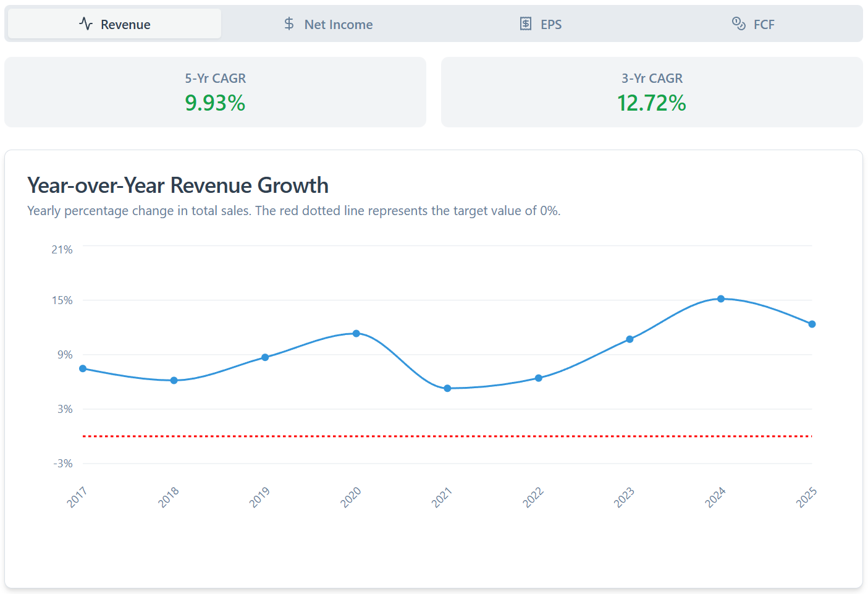Switch to the Net Income tab

[328, 24]
